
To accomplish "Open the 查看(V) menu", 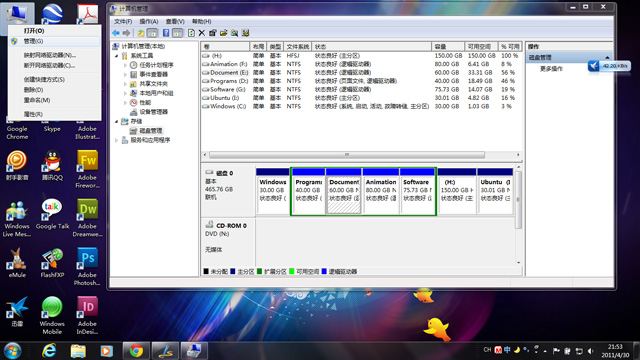I will point(175,21).
